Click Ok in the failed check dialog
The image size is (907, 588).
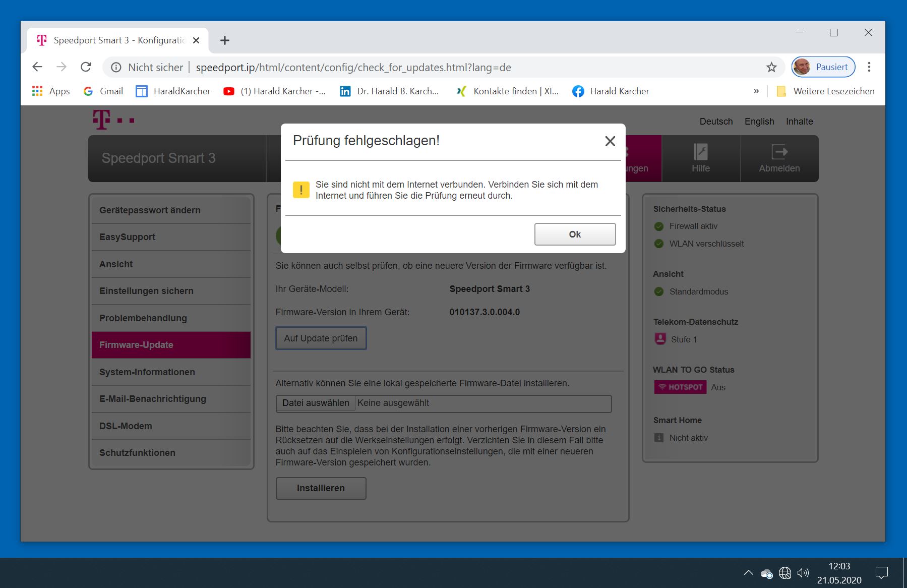tap(575, 234)
